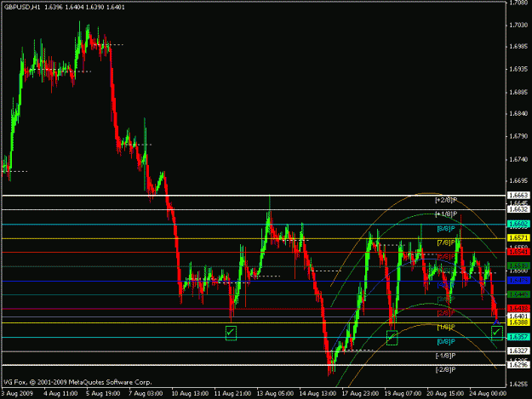This screenshot has width=532, height=399.
Task: Click the white 1.6327 price tag
Action: (x=518, y=351)
